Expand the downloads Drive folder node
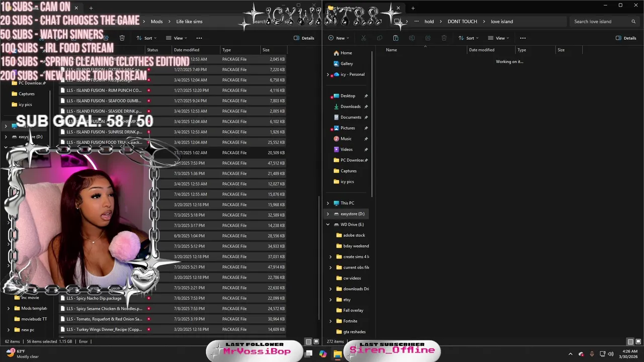This screenshot has width=644, height=362. click(x=331, y=289)
